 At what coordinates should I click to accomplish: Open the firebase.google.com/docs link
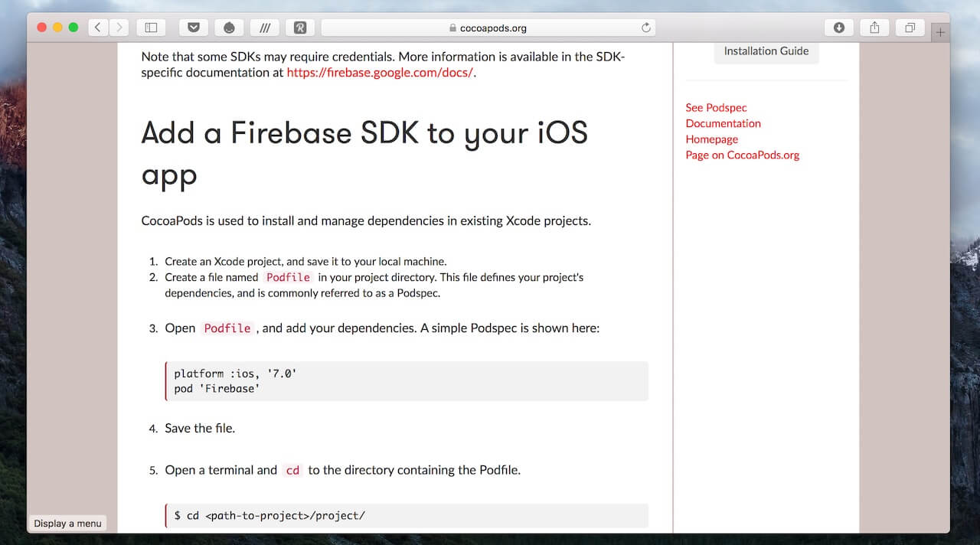pos(380,73)
